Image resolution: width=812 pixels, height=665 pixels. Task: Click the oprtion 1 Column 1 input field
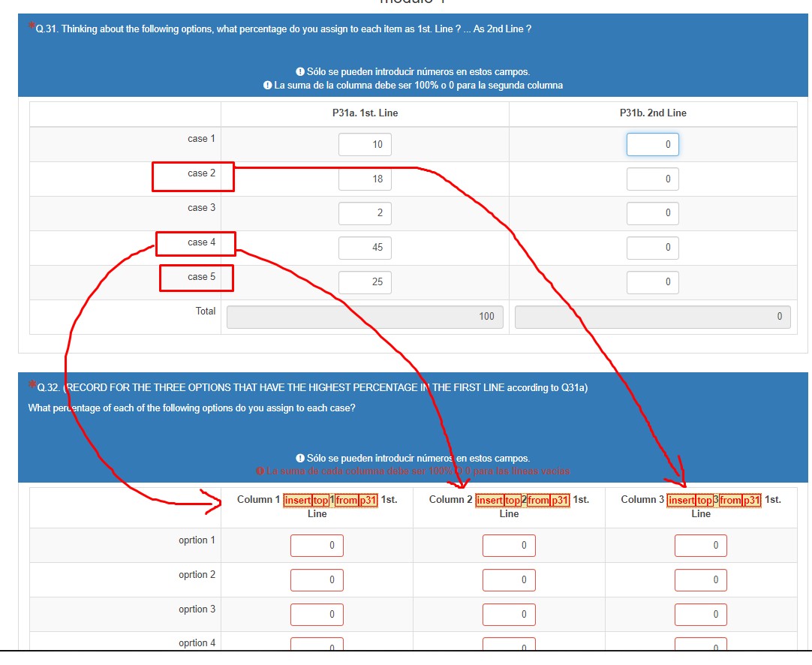[x=317, y=546]
